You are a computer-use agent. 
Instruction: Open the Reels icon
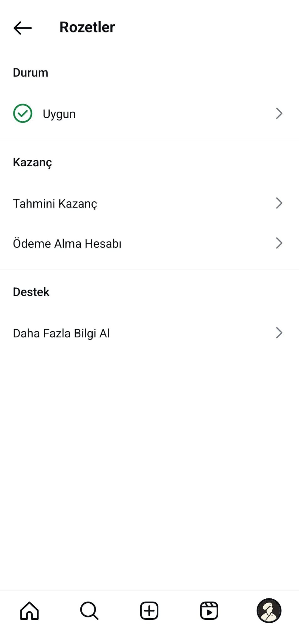tap(209, 611)
